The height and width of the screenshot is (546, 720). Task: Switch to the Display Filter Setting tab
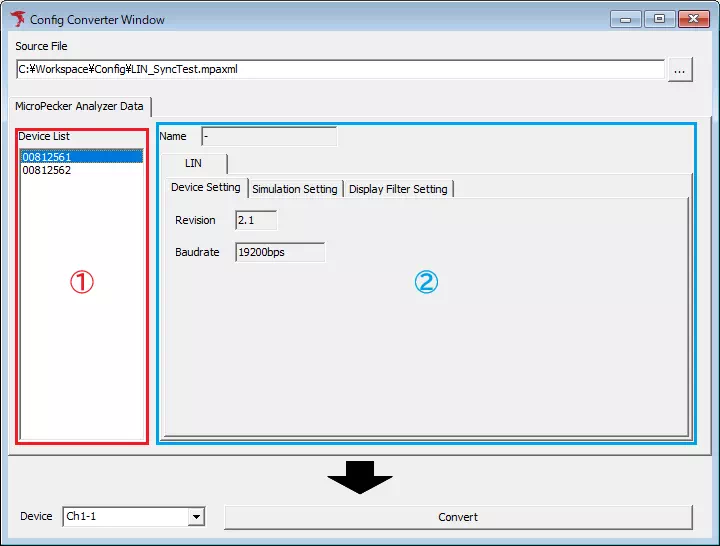[398, 189]
